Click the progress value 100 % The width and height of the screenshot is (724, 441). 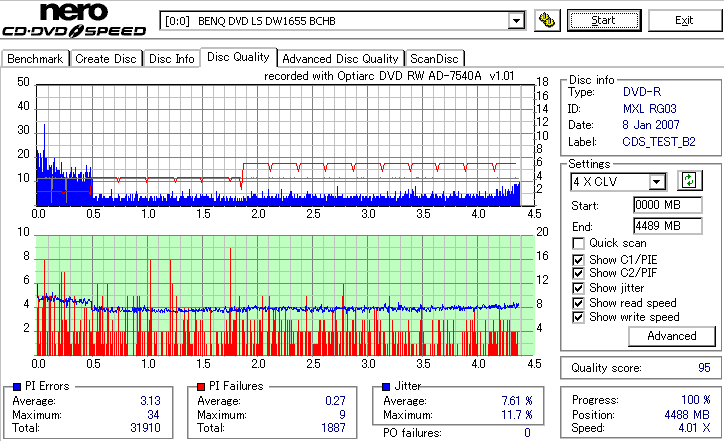[696, 399]
